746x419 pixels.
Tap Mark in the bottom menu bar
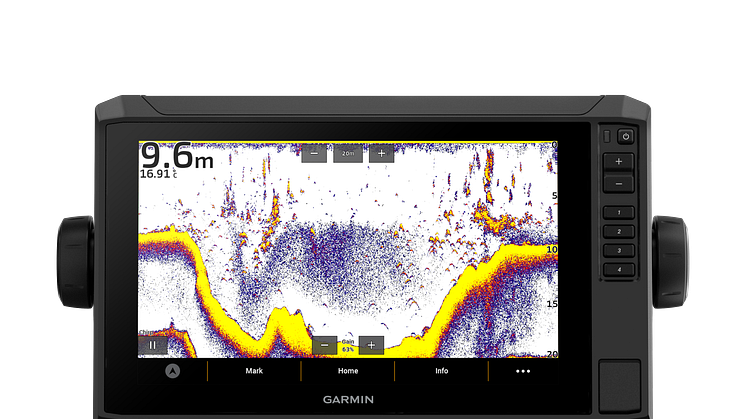coord(254,371)
